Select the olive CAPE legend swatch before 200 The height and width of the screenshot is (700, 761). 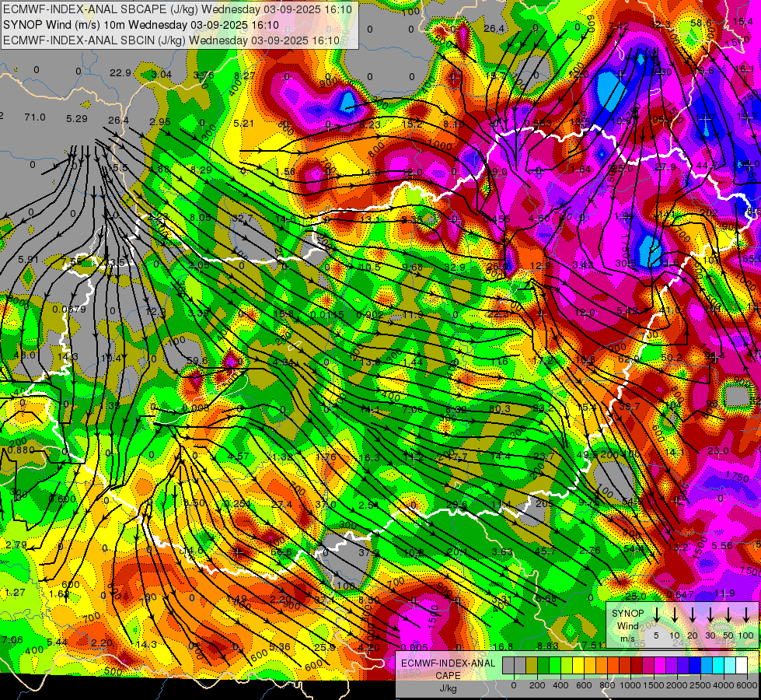[532, 666]
